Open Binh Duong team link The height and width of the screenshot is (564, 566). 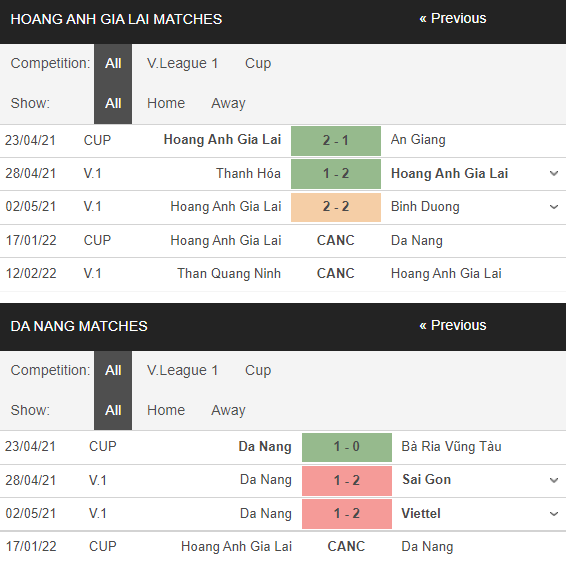click(425, 207)
